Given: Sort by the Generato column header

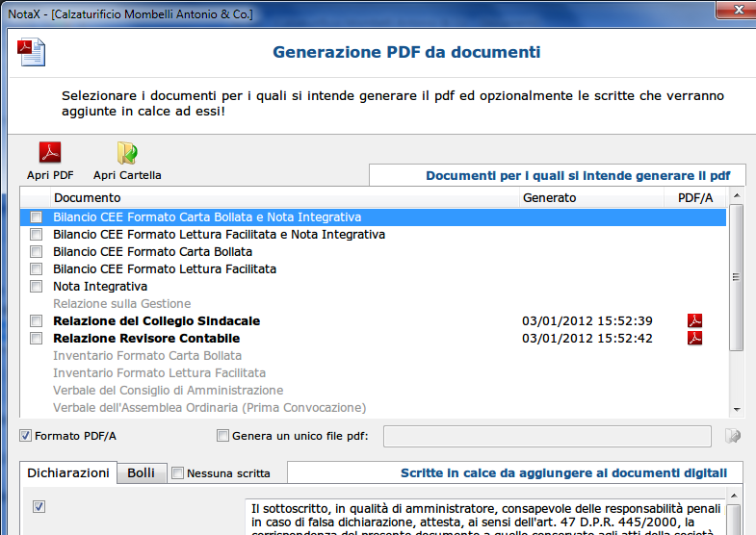Looking at the screenshot, I should tap(587, 197).
